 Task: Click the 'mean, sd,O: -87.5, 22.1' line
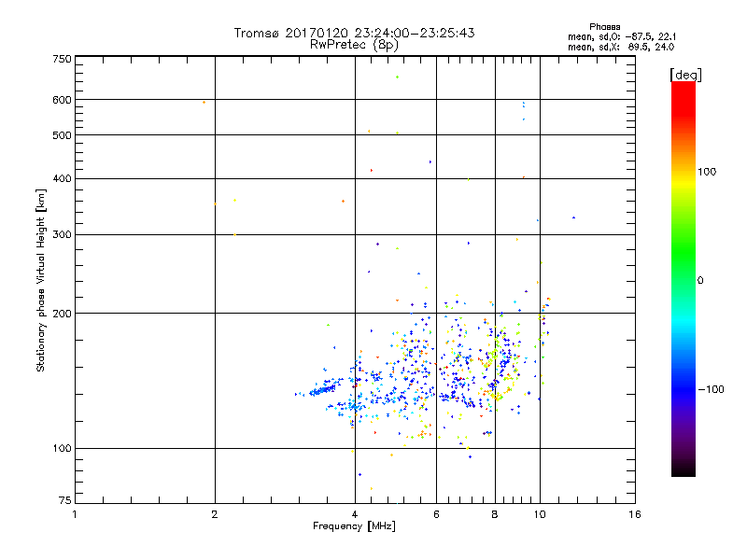coord(622,36)
